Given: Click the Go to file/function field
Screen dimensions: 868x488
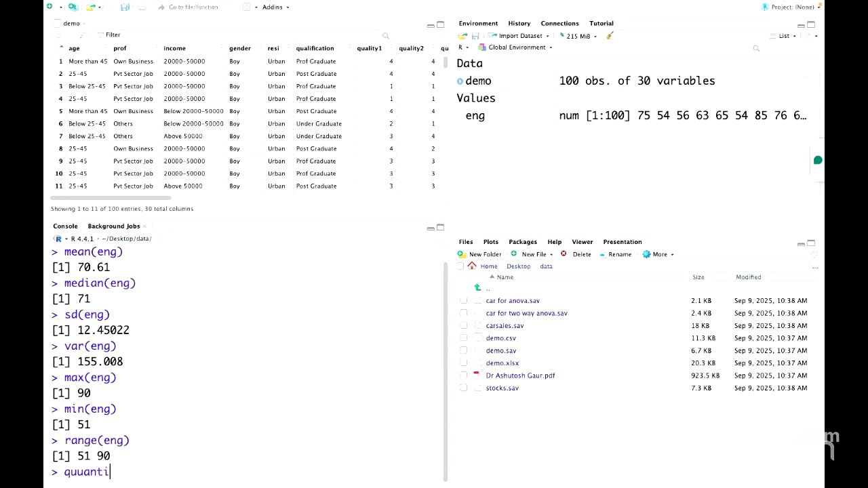Looking at the screenshot, I should (x=193, y=7).
